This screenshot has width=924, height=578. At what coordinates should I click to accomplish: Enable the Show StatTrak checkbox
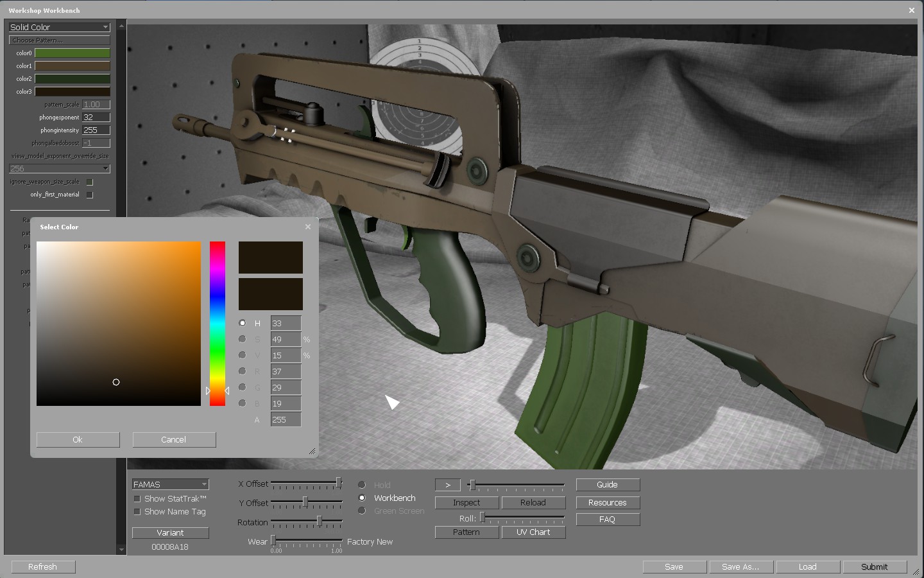pyautogui.click(x=137, y=499)
